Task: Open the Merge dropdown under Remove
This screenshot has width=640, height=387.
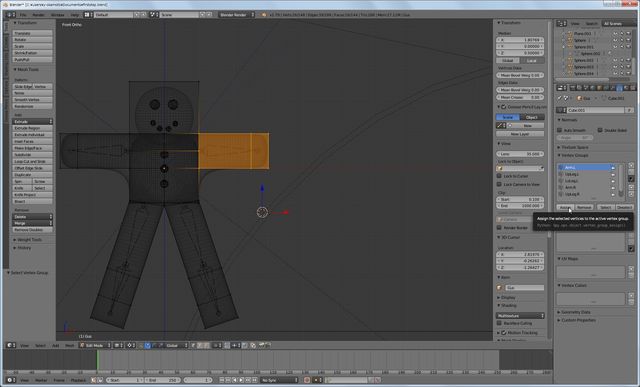Action: click(33, 223)
